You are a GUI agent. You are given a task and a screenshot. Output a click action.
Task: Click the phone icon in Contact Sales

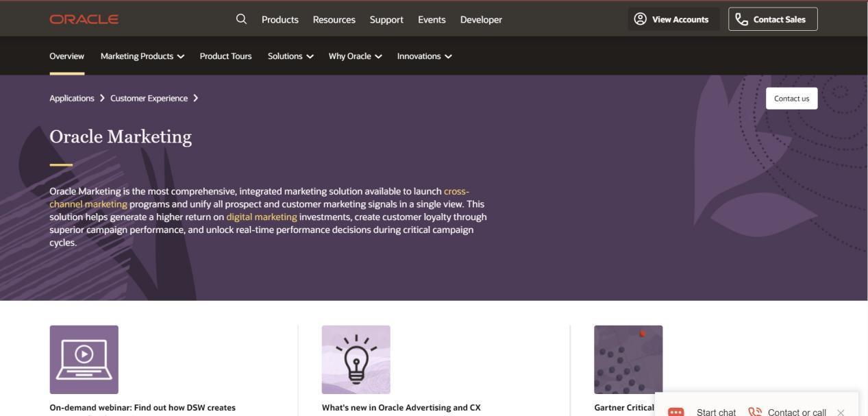tap(741, 19)
